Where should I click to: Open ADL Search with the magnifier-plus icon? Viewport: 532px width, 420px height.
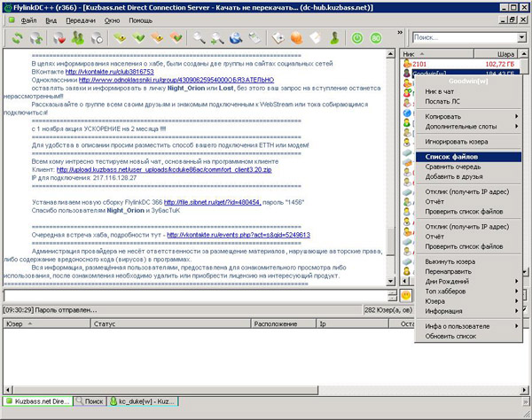click(x=217, y=38)
